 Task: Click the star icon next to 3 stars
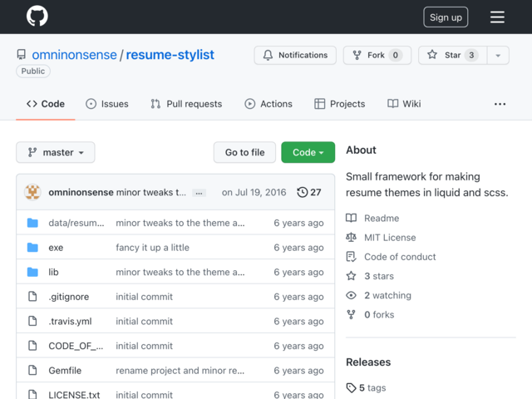pos(351,276)
